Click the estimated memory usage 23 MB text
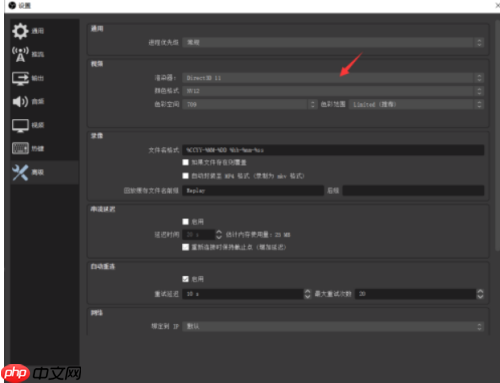The image size is (500, 383). 258,235
